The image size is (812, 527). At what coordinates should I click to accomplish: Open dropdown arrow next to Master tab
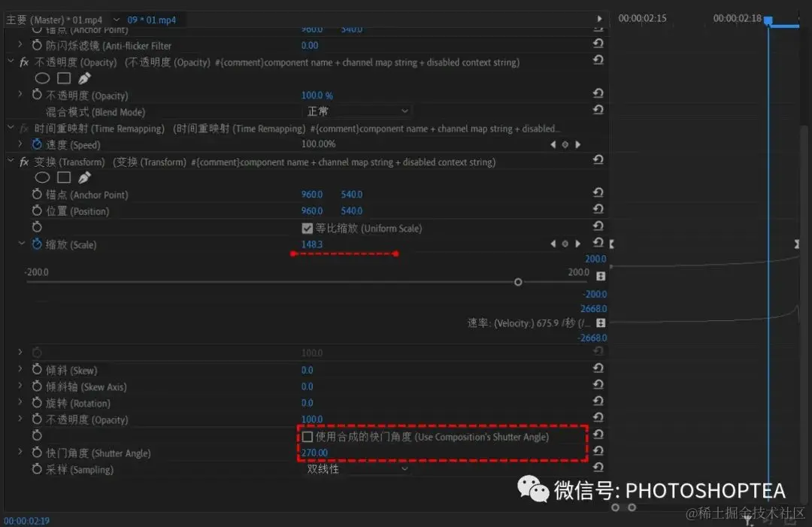coord(117,20)
